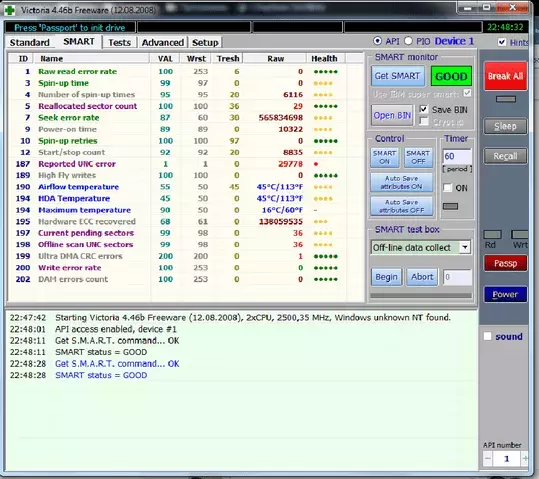Click the 22:48:32 clock display

[x=505, y=27]
